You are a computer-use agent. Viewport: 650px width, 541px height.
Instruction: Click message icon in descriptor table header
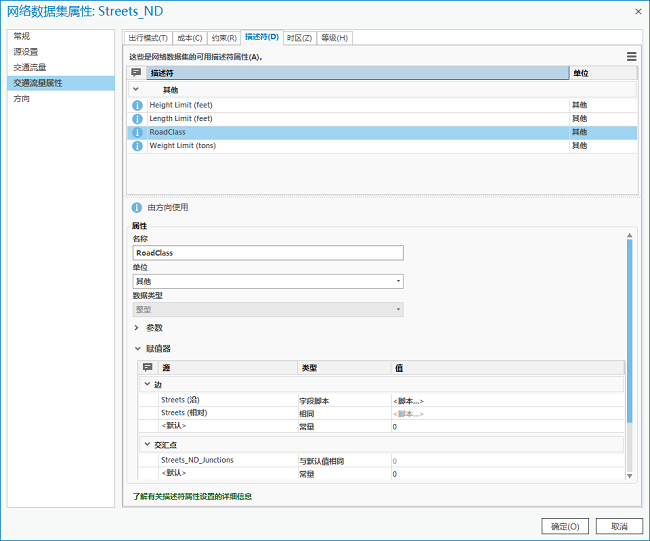tap(136, 73)
